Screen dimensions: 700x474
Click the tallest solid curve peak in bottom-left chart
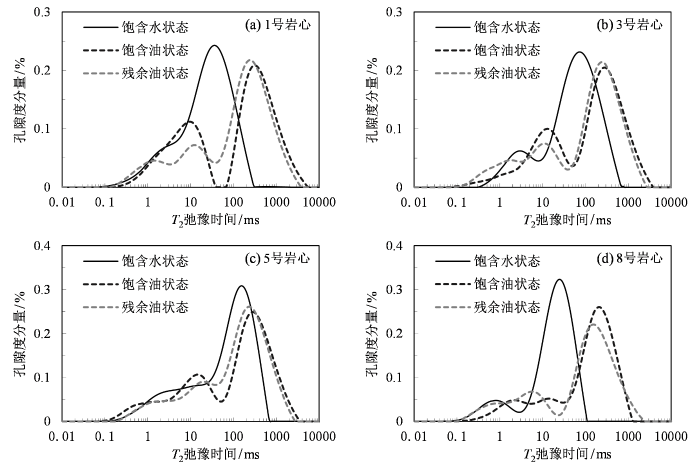(x=241, y=287)
